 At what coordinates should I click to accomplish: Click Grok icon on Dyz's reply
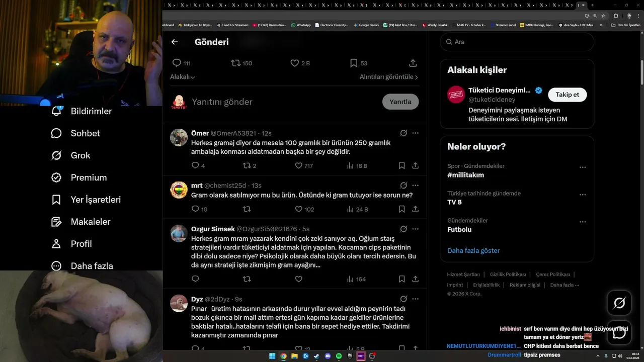click(x=404, y=299)
